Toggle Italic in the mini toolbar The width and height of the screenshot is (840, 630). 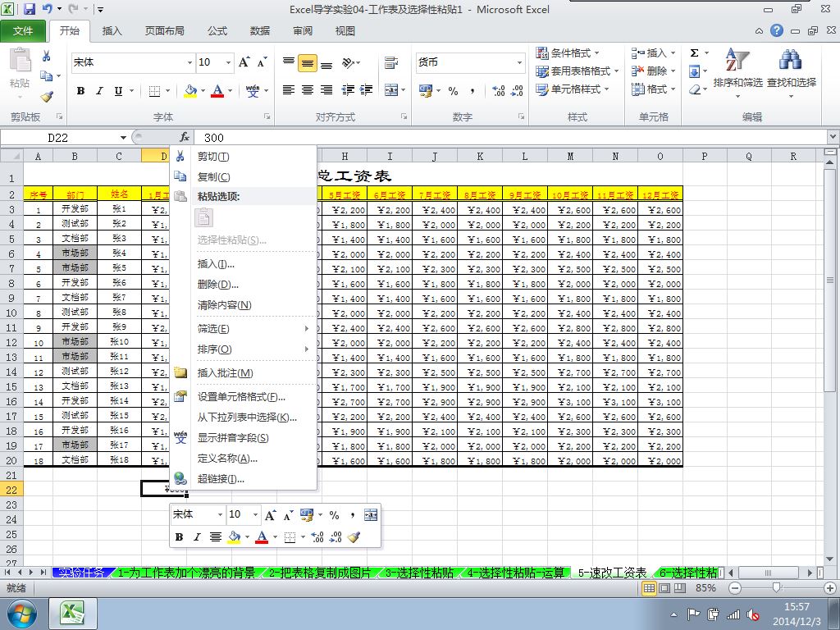[197, 536]
